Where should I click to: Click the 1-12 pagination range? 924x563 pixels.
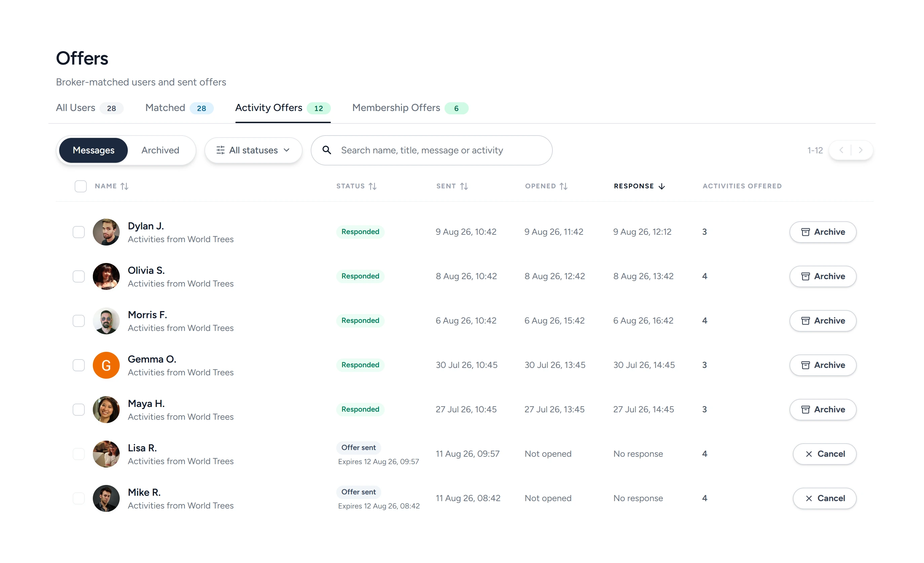pos(815,150)
